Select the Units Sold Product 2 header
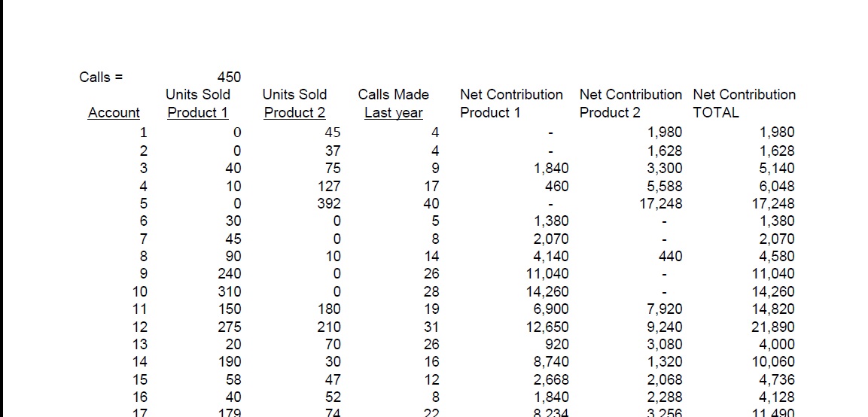The width and height of the screenshot is (868, 417). pyautogui.click(x=294, y=104)
